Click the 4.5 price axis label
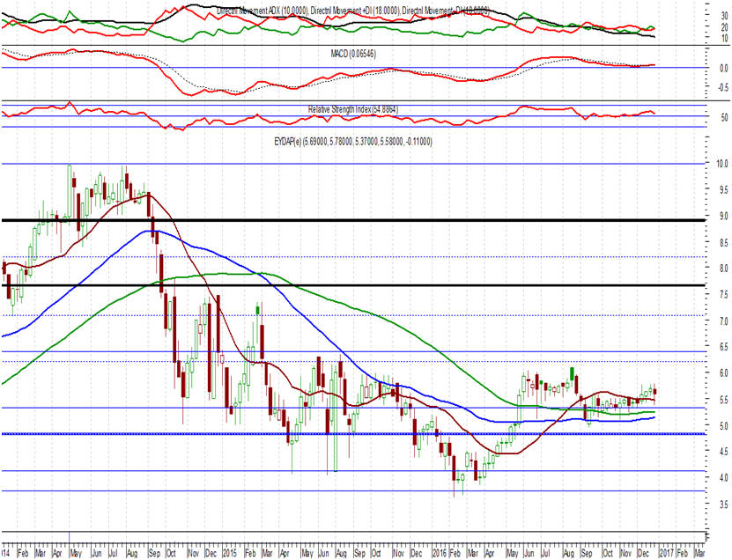The height and width of the screenshot is (560, 732). (723, 452)
